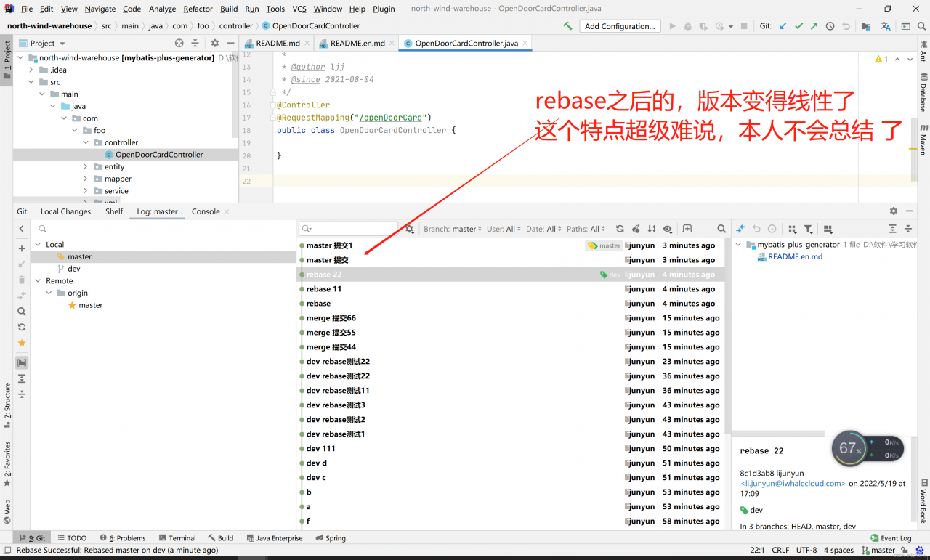Click the Git log text filter settings gear

pos(410,229)
